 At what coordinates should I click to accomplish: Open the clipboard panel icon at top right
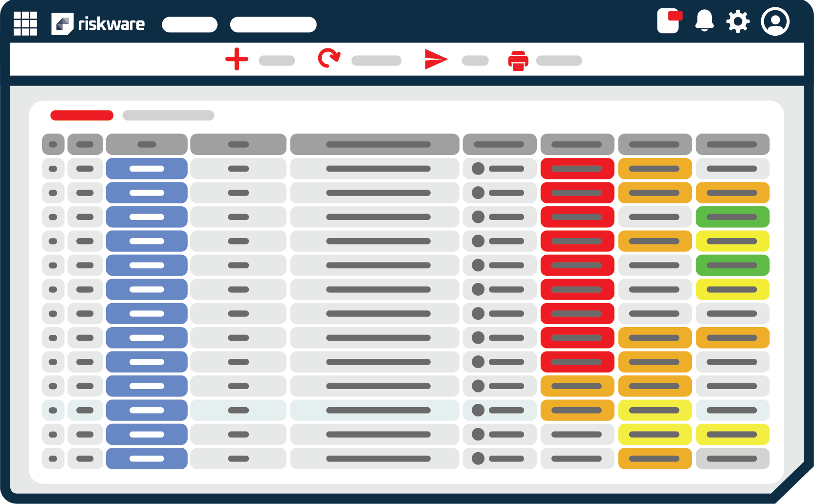(x=669, y=22)
